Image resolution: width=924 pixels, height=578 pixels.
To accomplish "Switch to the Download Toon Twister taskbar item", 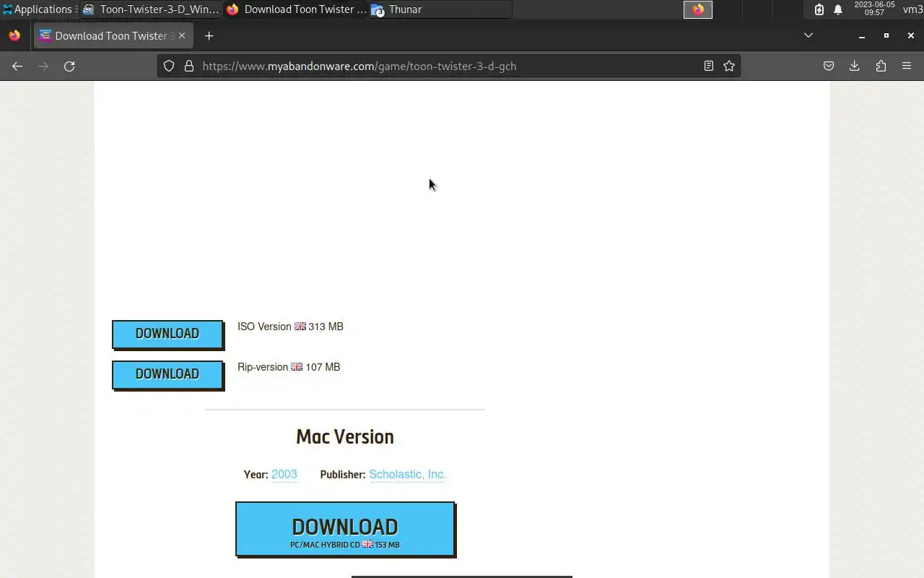I will (x=296, y=9).
